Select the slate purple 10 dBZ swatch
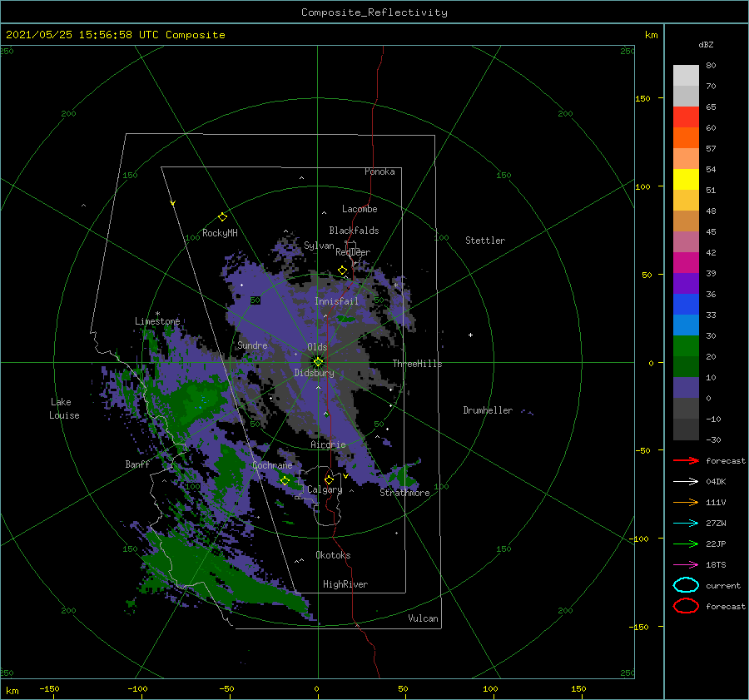Screen dimensions: 749x700 686,387
